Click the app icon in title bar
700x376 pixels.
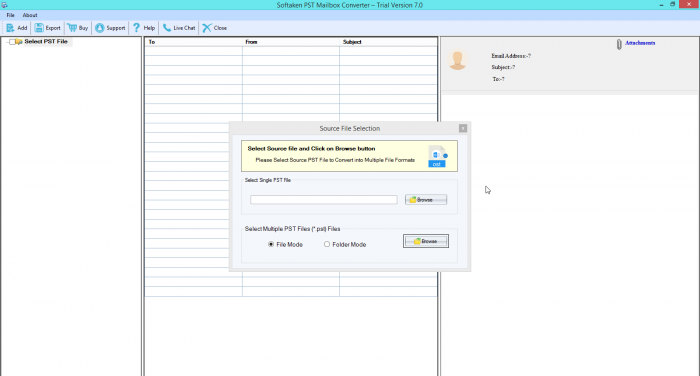(x=4, y=5)
